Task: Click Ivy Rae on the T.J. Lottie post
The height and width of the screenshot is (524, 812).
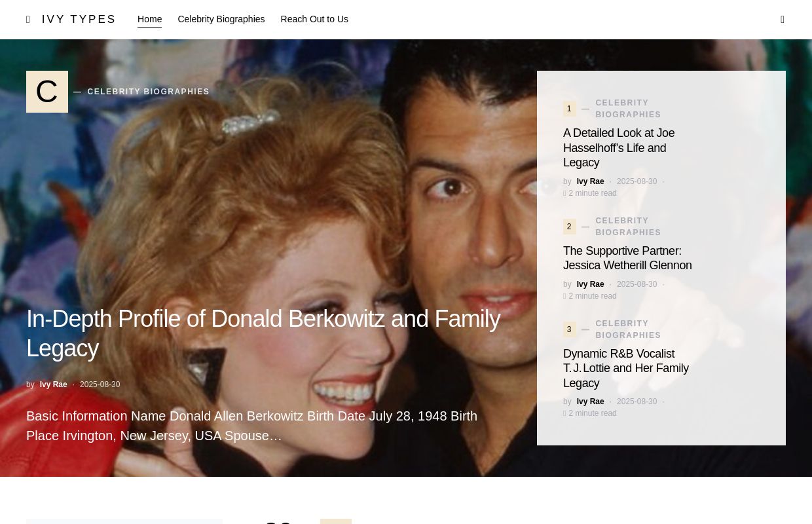Action: 590,402
